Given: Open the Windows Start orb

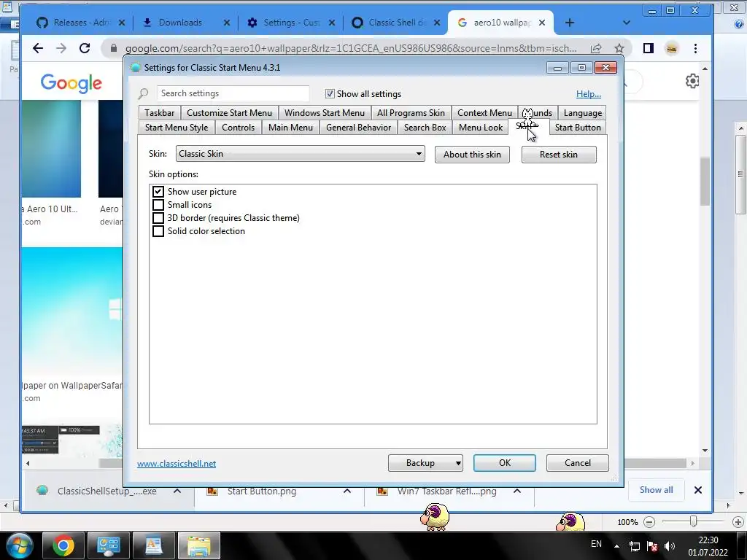Looking at the screenshot, I should pyautogui.click(x=19, y=545).
